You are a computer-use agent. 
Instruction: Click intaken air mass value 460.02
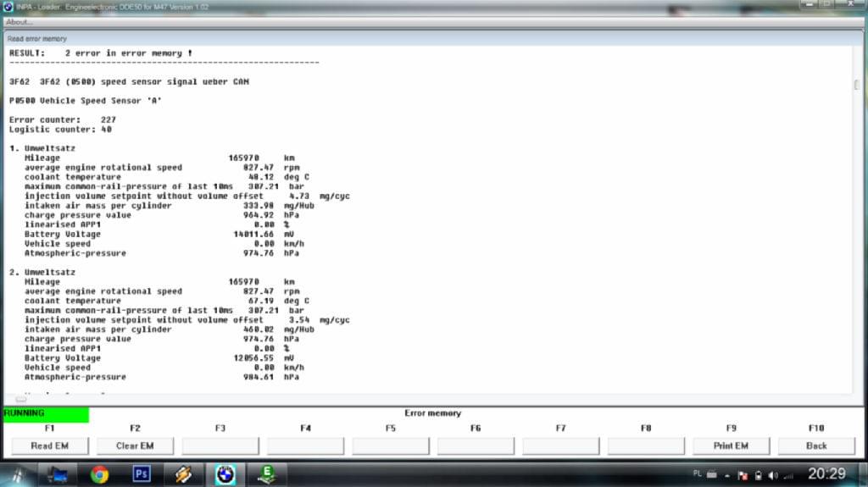coord(259,329)
